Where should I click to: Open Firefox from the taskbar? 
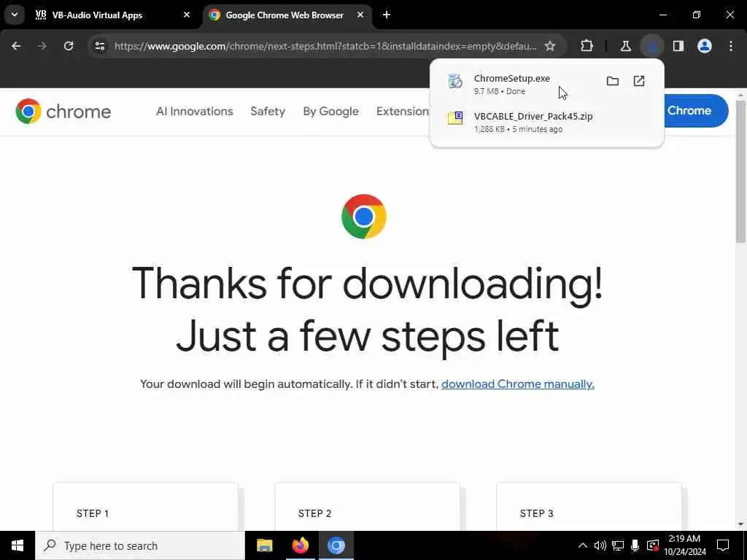(300, 545)
